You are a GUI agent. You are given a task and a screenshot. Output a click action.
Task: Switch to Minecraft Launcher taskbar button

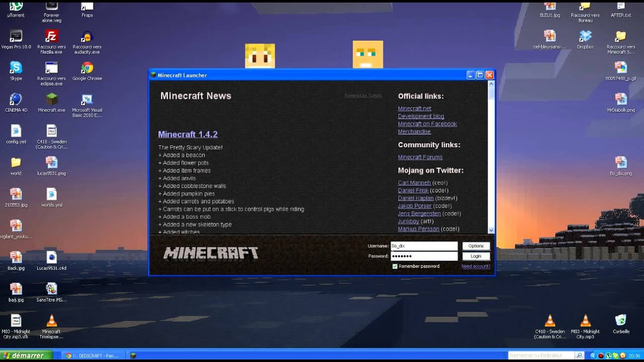(134, 355)
